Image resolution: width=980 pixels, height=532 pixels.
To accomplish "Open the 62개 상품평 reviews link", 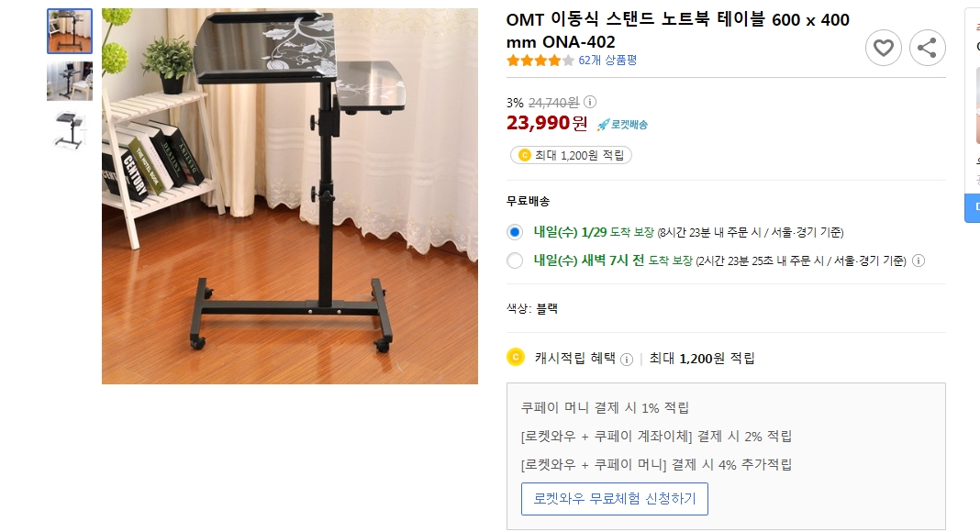I will (x=607, y=61).
